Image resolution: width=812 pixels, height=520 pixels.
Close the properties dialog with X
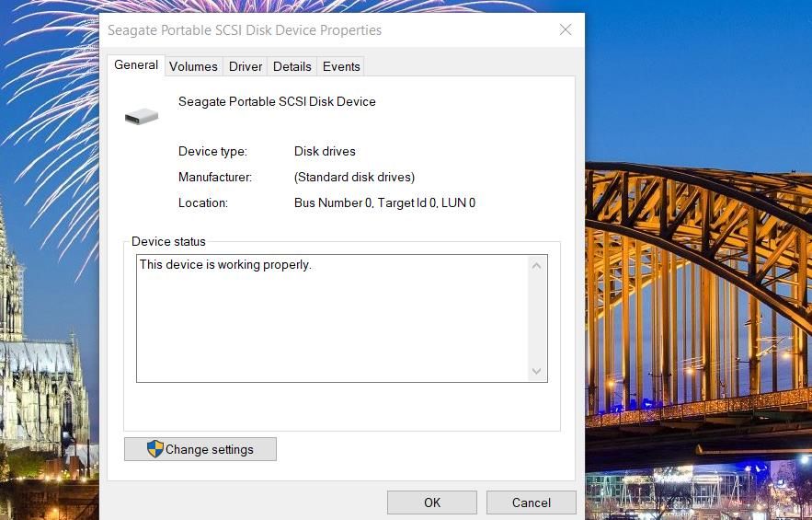point(566,30)
